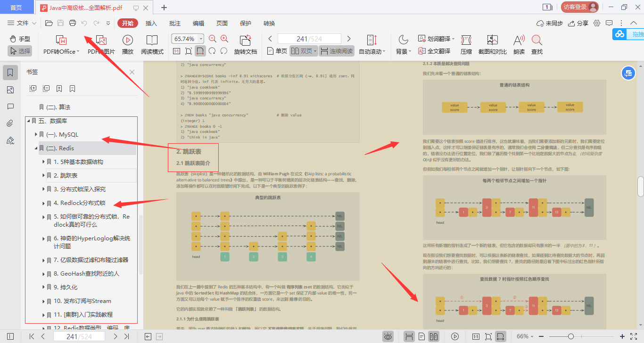Click the new tab plus button
The height and width of the screenshot is (343, 644).
click(x=164, y=7)
